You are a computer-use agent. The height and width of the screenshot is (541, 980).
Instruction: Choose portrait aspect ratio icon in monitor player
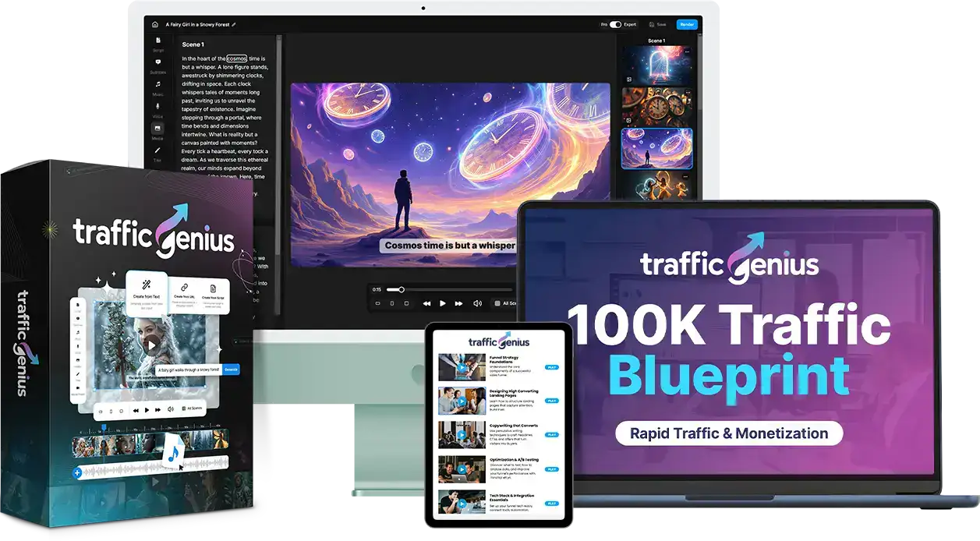coord(392,303)
